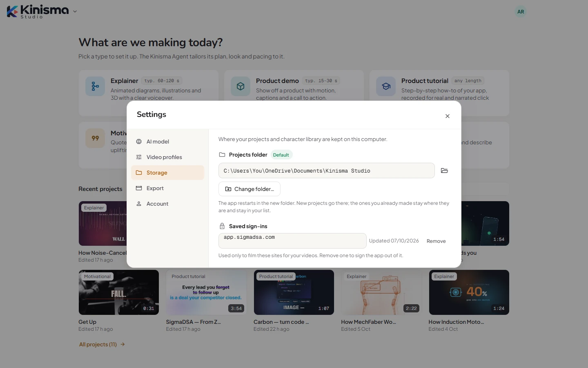Open the How MechFaber Wo… project thumbnail

point(381,292)
